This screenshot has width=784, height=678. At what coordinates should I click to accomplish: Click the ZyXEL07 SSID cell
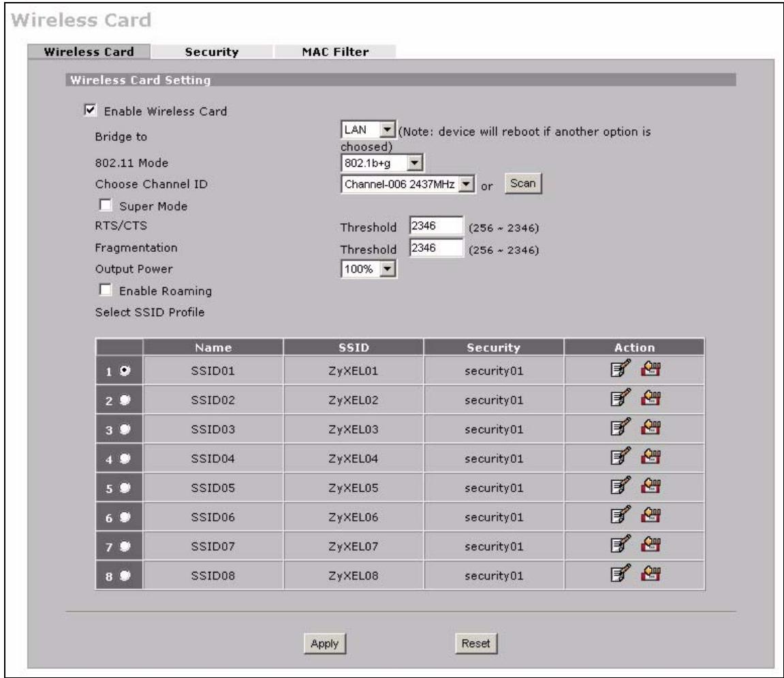pos(354,546)
